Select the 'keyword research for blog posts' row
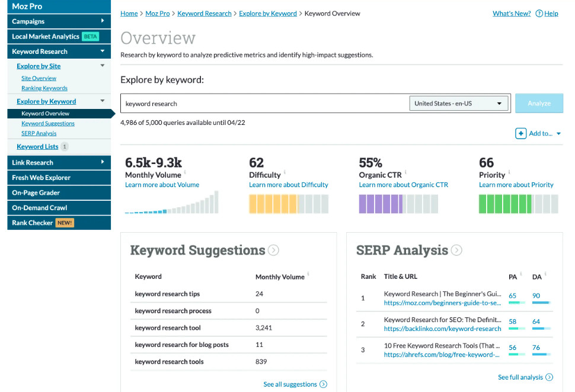Image resolution: width=575 pixels, height=392 pixels. (x=228, y=345)
